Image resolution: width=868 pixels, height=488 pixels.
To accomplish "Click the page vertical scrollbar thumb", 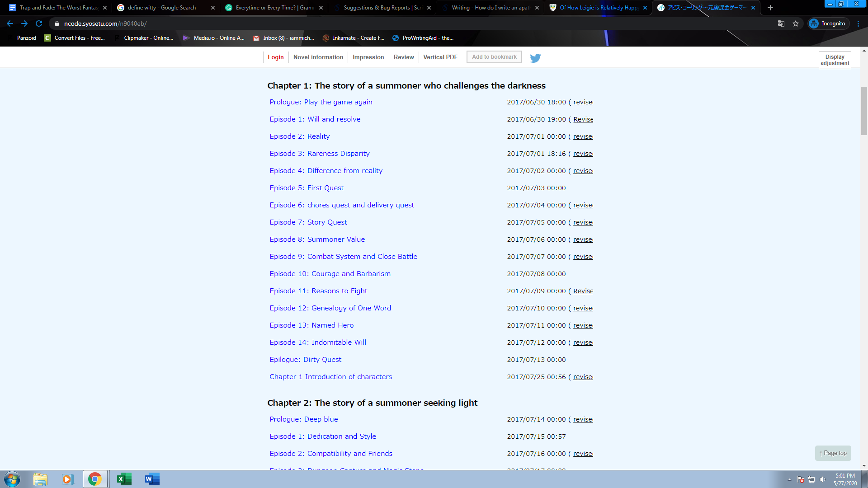I will (x=864, y=111).
